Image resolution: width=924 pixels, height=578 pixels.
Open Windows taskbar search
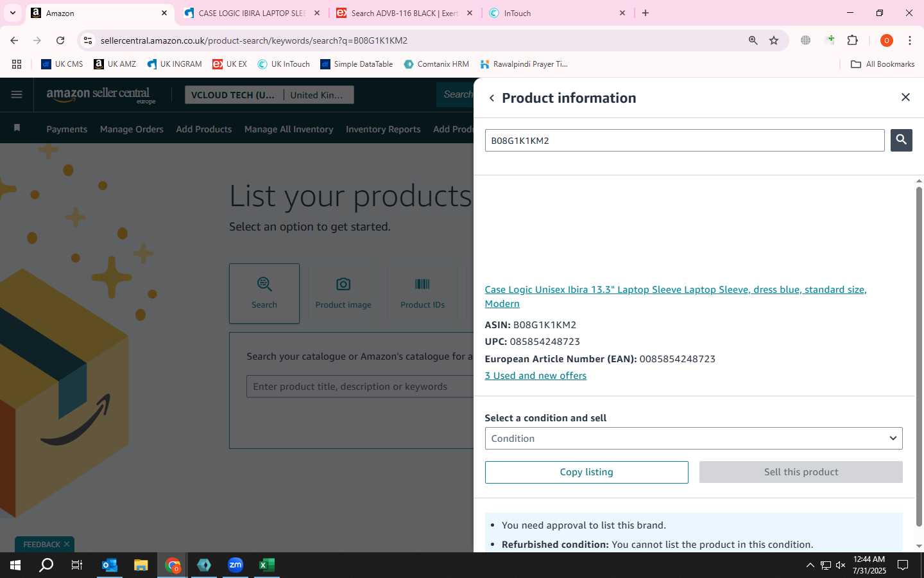[46, 565]
